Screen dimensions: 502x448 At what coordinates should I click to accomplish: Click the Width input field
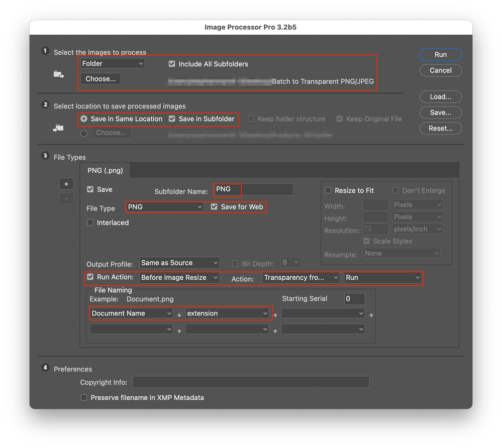375,205
